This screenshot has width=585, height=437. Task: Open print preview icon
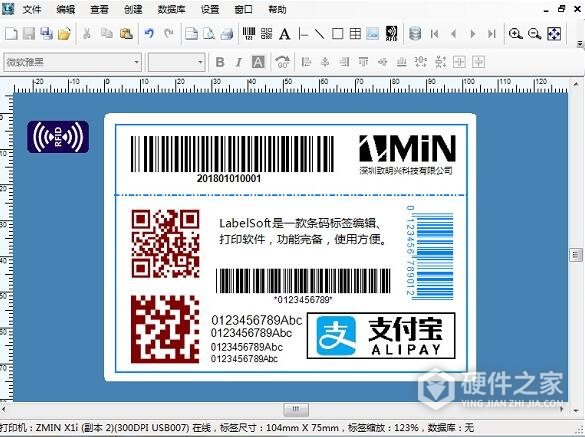tap(209, 34)
